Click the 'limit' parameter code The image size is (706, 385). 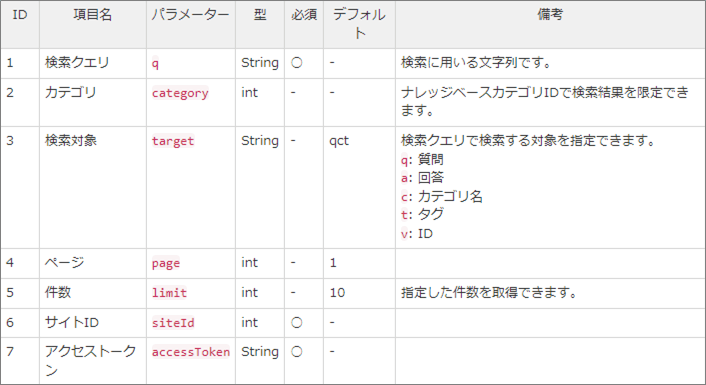click(x=169, y=293)
